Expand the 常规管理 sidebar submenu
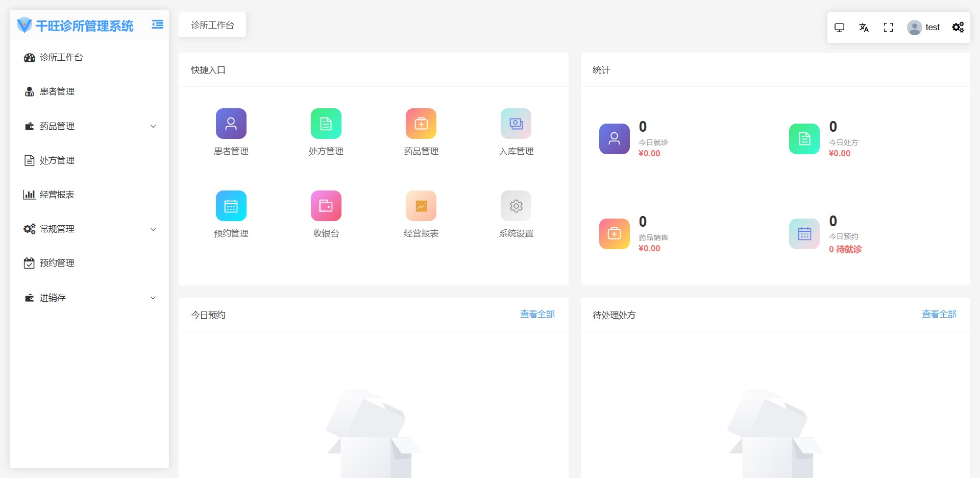The height and width of the screenshot is (478, 980). pos(89,229)
